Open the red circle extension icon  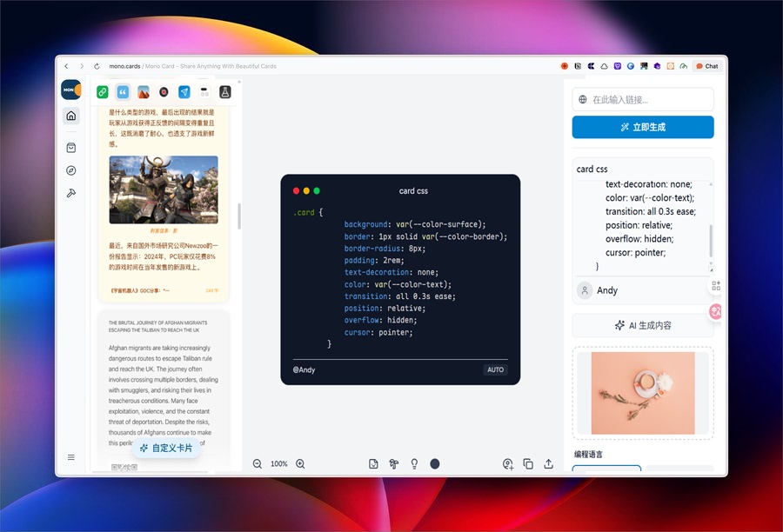pyautogui.click(x=565, y=66)
